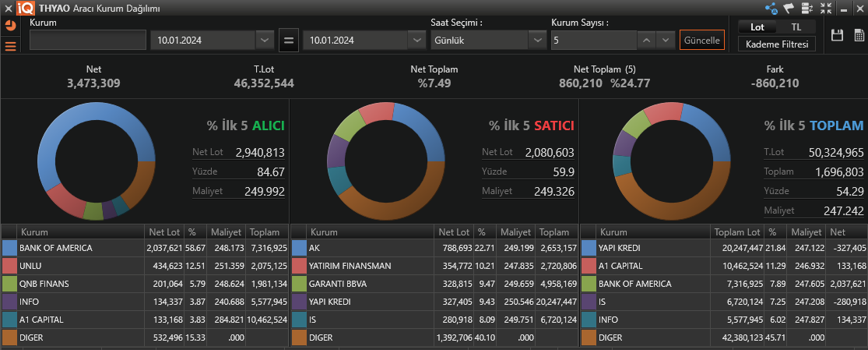Click start date field 10.01.2024
868x350 pixels.
point(203,41)
